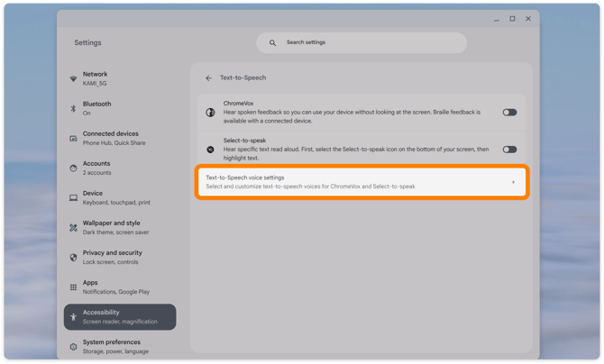
Task: Open Text-to-Speech voice settings chevron
Action: click(x=513, y=182)
